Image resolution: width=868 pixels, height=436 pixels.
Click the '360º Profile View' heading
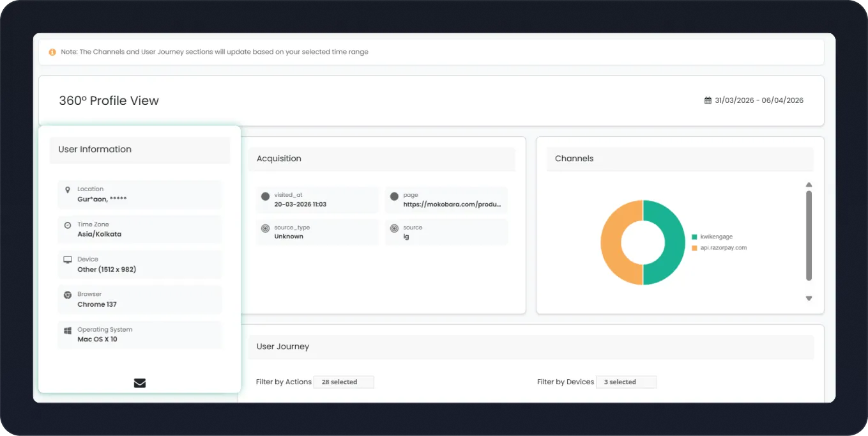[109, 100]
